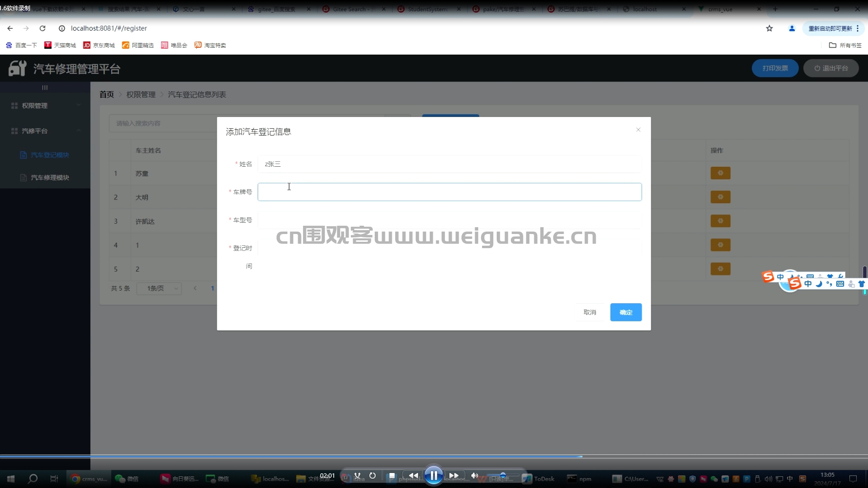868x488 pixels.
Task: Click the 取消 button in the dialog
Action: pyautogui.click(x=589, y=312)
